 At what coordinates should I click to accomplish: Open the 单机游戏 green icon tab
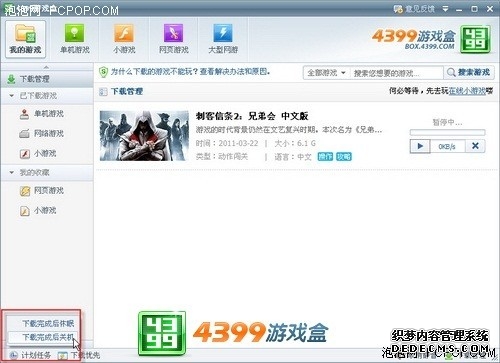click(x=75, y=39)
